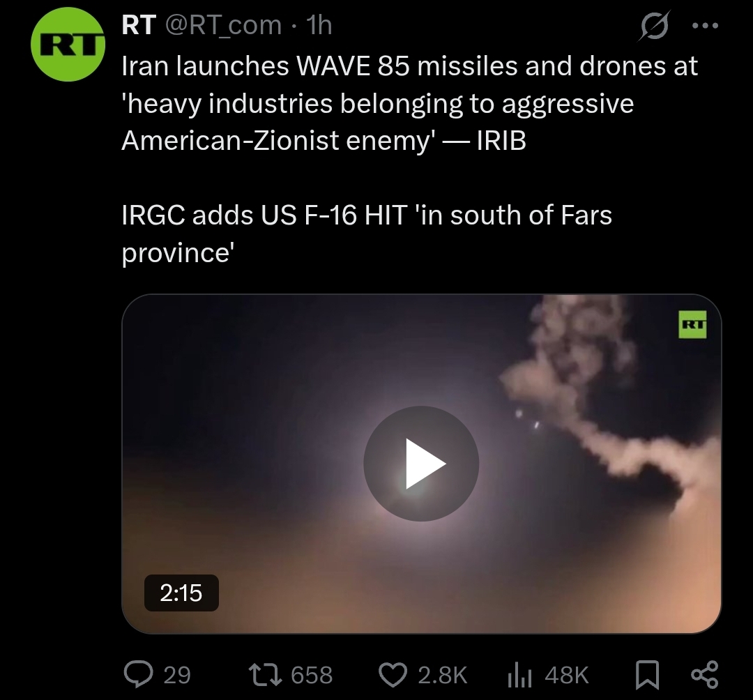Click the 2.8K likes count
Screen dimensions: 753x700
click(442, 675)
